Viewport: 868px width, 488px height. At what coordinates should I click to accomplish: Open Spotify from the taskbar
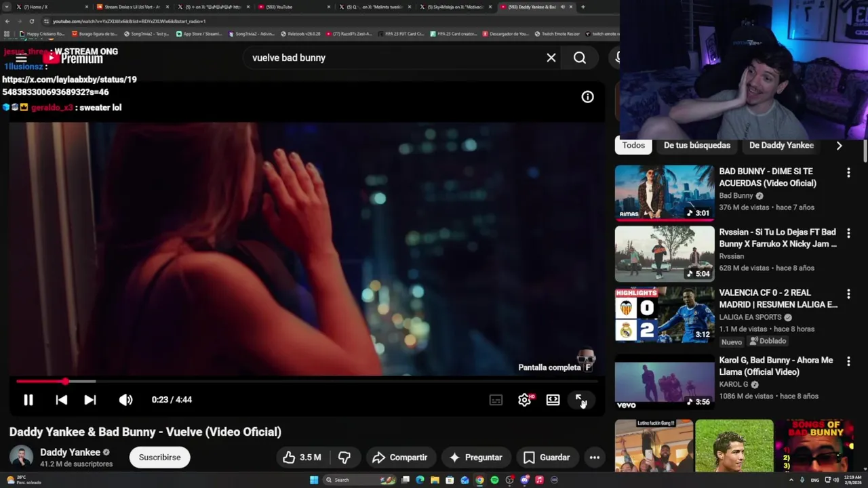494,480
